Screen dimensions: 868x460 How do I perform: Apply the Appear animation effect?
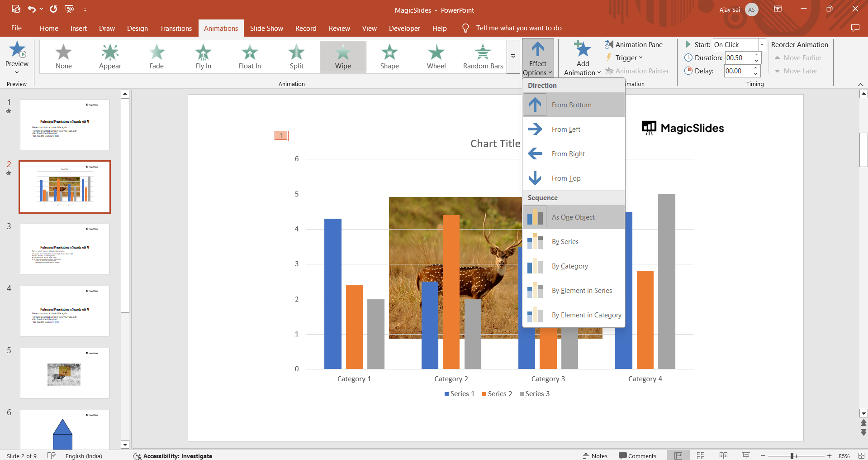pos(110,57)
